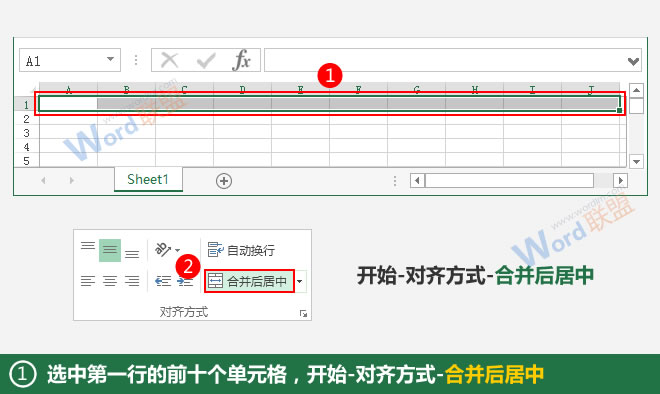Image resolution: width=660 pixels, height=394 pixels.
Task: Click the 合并后居中 button
Action: pyautogui.click(x=250, y=281)
